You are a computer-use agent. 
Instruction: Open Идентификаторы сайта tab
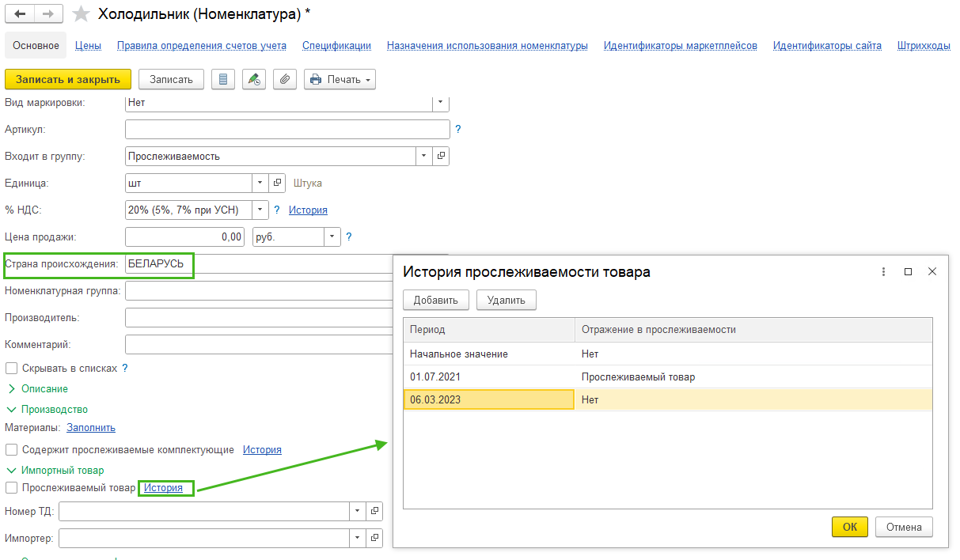click(x=827, y=45)
